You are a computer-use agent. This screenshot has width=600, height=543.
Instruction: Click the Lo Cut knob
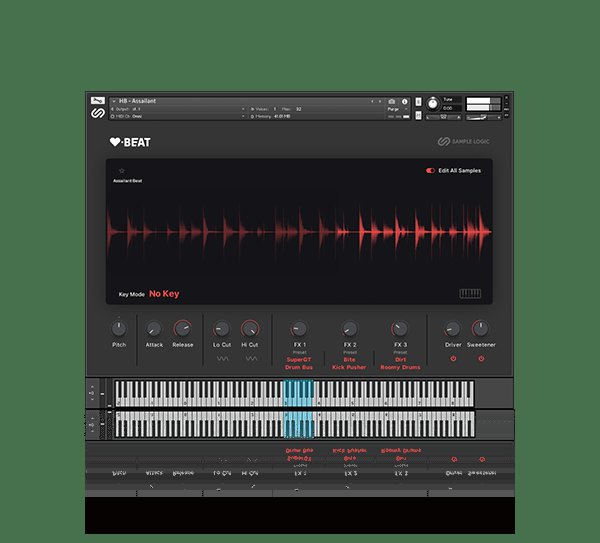tap(222, 329)
